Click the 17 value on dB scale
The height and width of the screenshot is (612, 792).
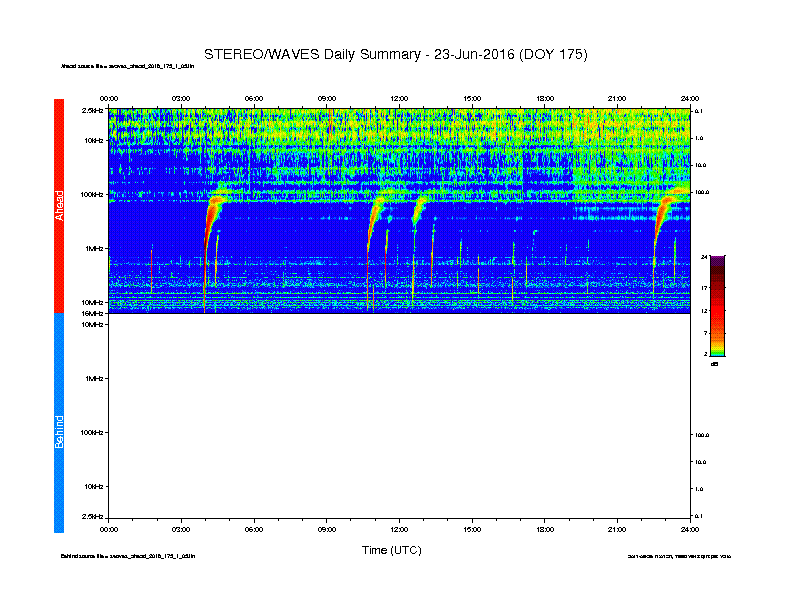(x=704, y=287)
